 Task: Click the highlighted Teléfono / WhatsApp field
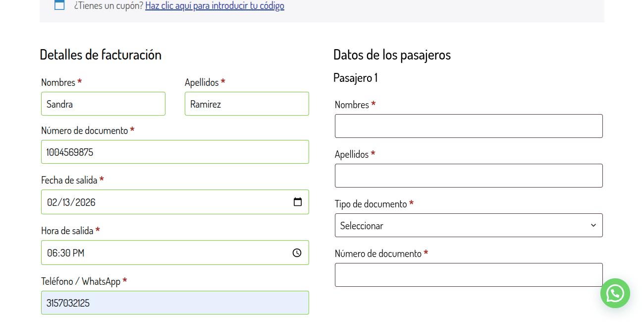(175, 303)
